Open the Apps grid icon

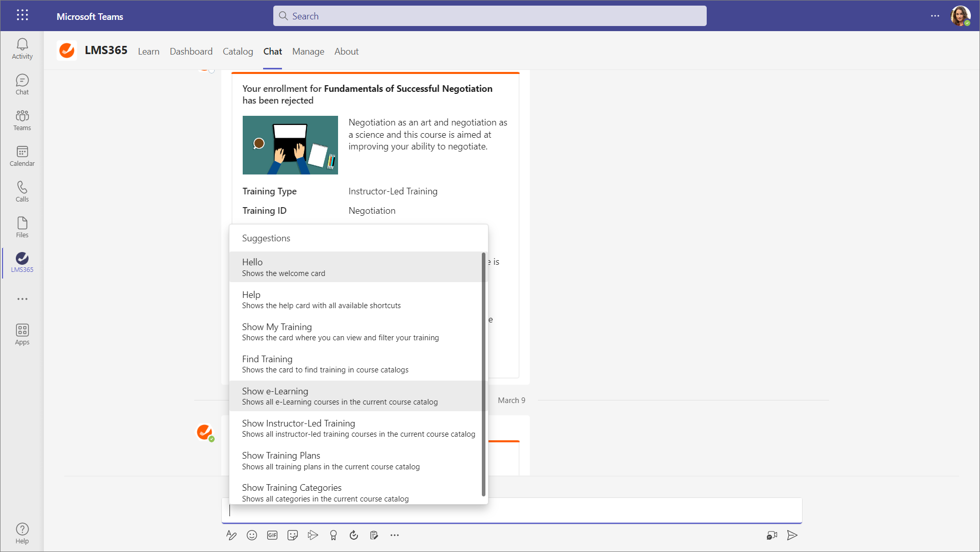pyautogui.click(x=22, y=335)
